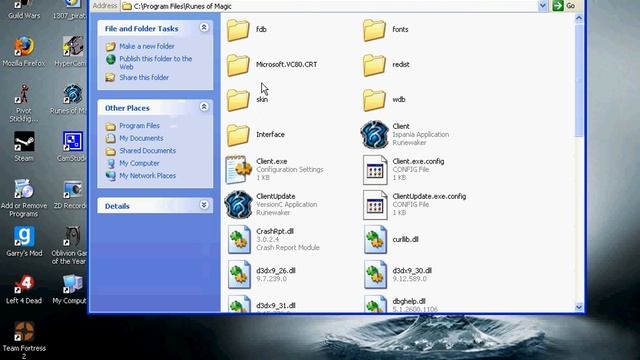Image resolution: width=640 pixels, height=360 pixels.
Task: Click Mozilla Firefox desktop shortcut
Action: (x=24, y=51)
